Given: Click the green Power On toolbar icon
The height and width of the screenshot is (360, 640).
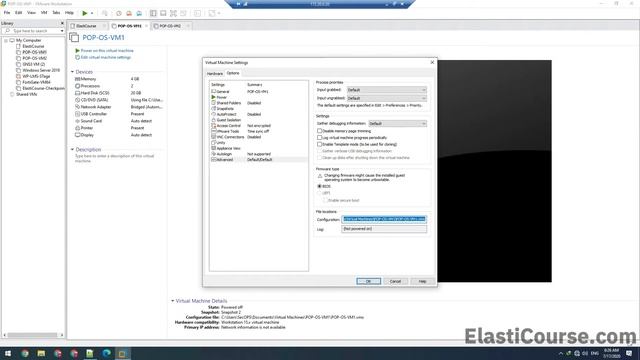Looking at the screenshot, I should pyautogui.click(x=84, y=13).
